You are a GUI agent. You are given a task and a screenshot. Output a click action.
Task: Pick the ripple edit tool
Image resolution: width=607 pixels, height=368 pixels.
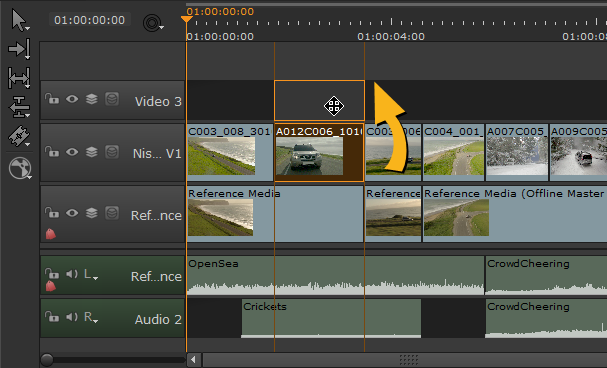point(19,107)
